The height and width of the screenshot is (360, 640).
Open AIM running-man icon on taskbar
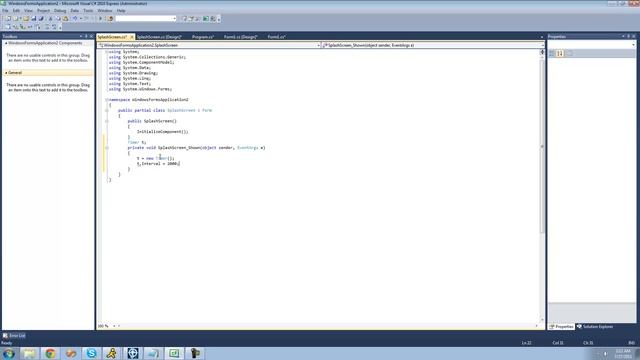(112, 353)
